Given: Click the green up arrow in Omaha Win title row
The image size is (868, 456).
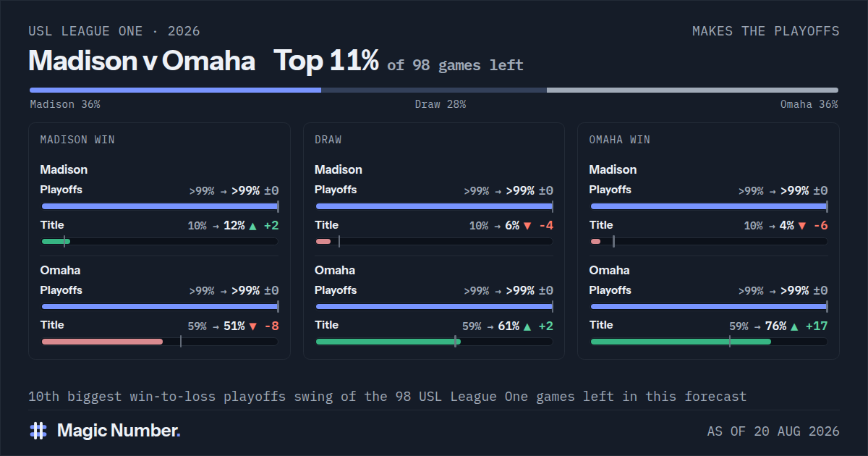Looking at the screenshot, I should click(794, 326).
